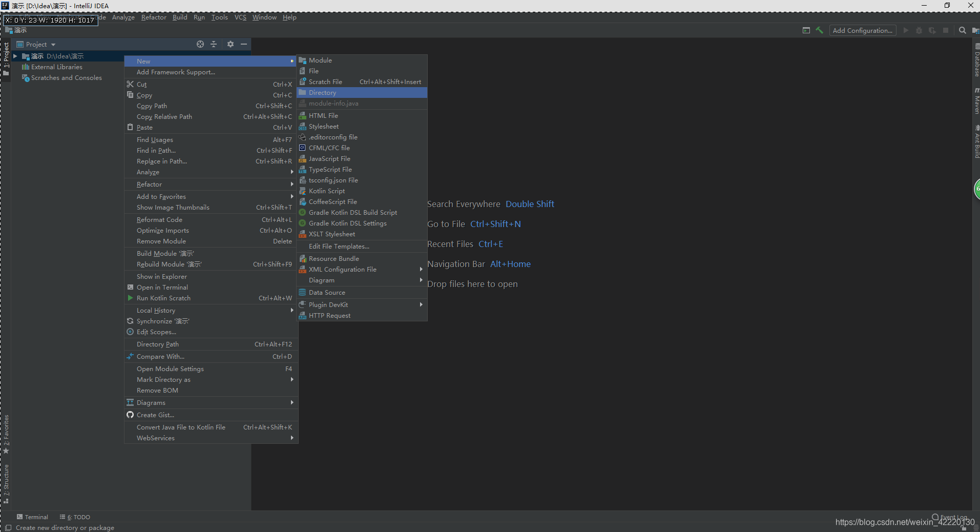This screenshot has width=980, height=532.
Task: Choose TypeScript File in New submenu
Action: click(x=362, y=170)
